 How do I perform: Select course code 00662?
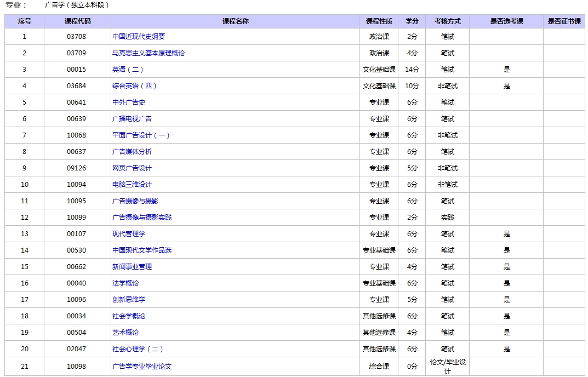click(77, 267)
